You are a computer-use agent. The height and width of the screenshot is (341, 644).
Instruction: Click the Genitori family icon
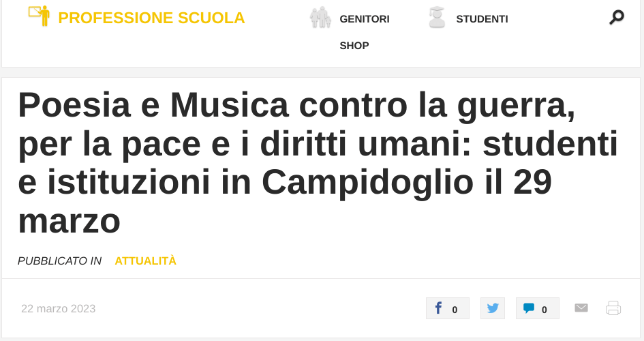click(x=320, y=18)
